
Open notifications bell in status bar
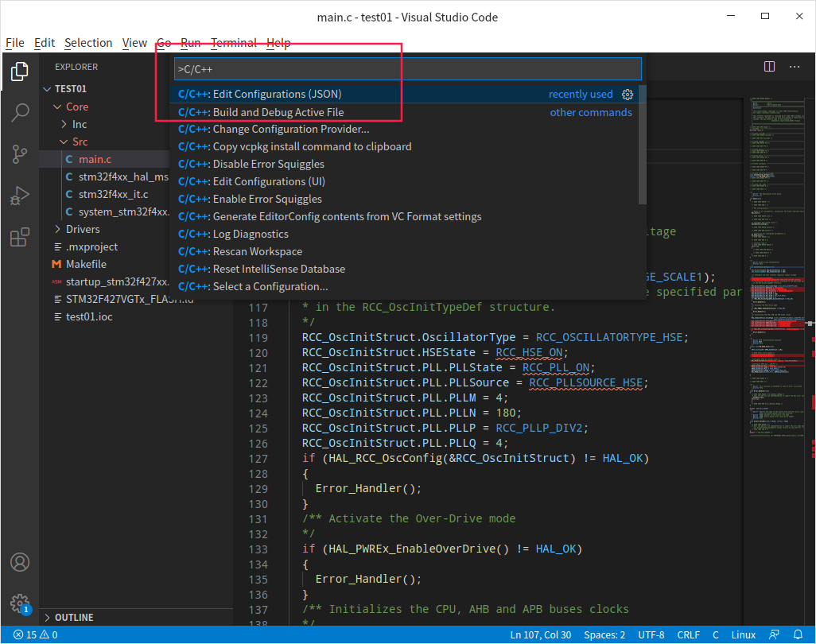[x=798, y=634]
